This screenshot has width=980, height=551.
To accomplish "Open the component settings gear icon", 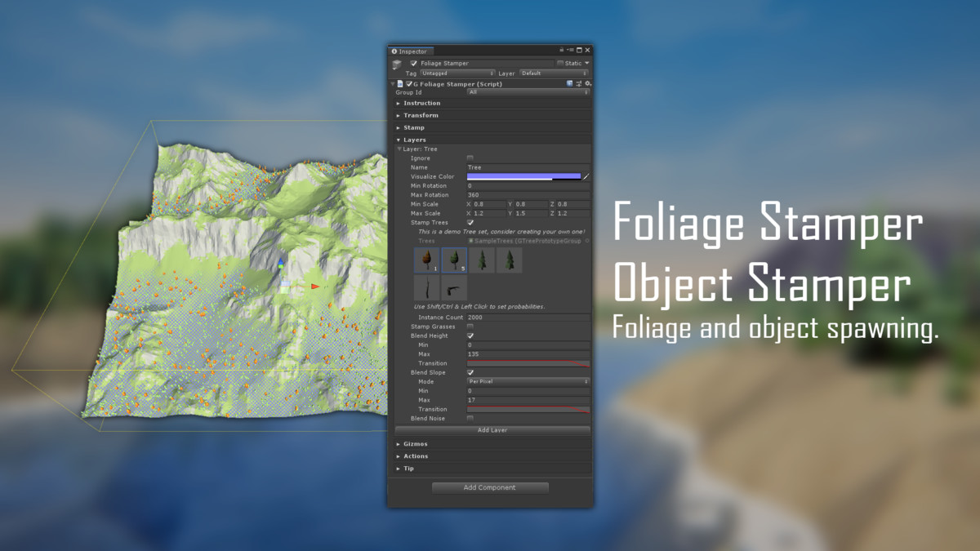I will [587, 83].
